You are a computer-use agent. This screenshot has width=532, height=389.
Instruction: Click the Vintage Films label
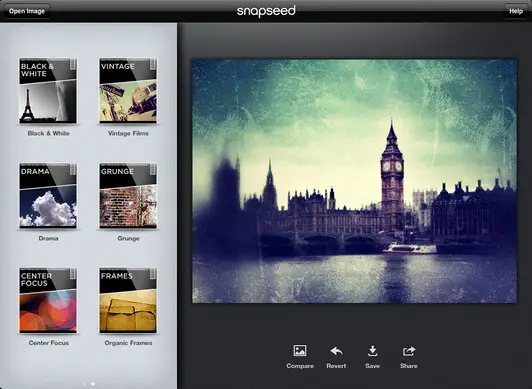pyautogui.click(x=128, y=133)
